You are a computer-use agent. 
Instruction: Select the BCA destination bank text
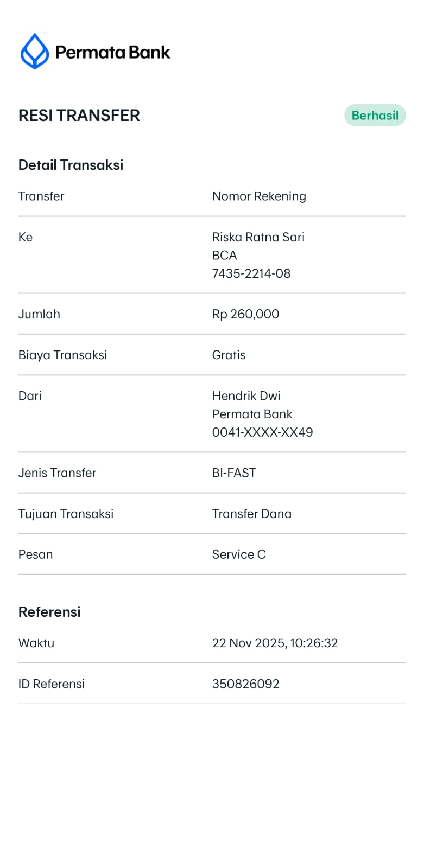[224, 255]
